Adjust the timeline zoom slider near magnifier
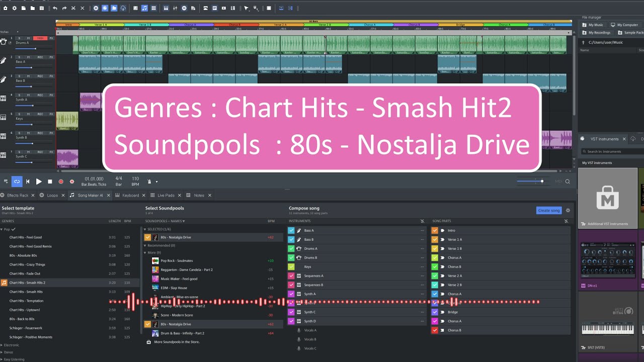Screen dimensions: 644x362 (x=533, y=182)
